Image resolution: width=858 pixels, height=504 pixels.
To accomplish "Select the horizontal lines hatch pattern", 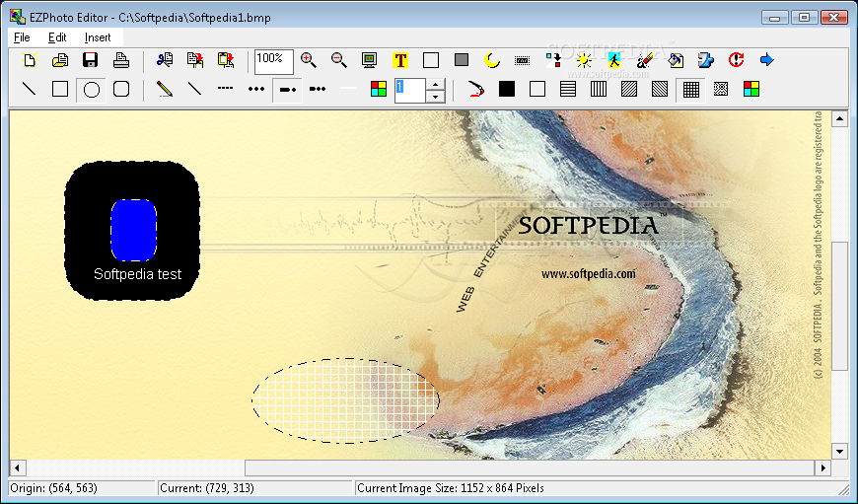I will point(568,89).
